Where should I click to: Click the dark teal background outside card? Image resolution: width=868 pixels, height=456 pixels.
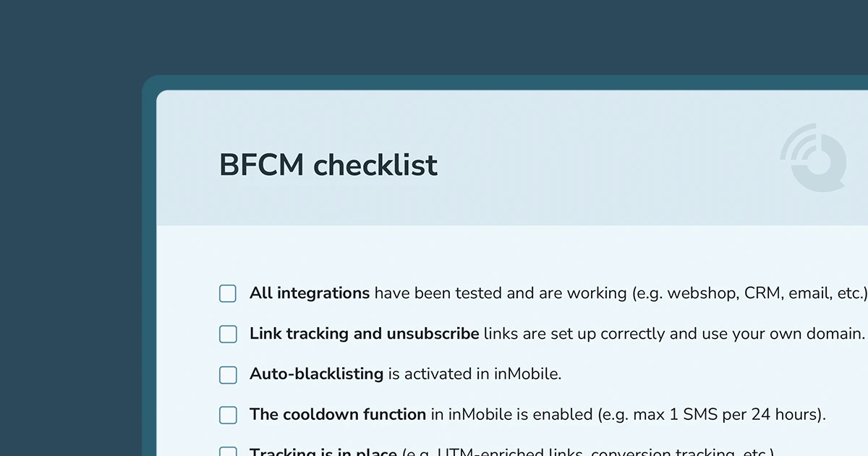72,217
